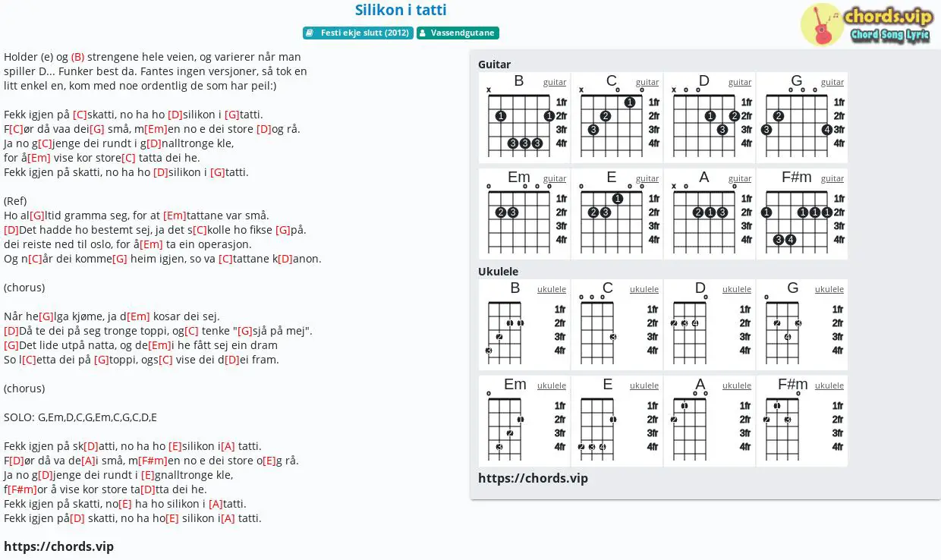Select the guitar A chord diagram
The height and width of the screenshot is (560, 941).
coord(710,214)
